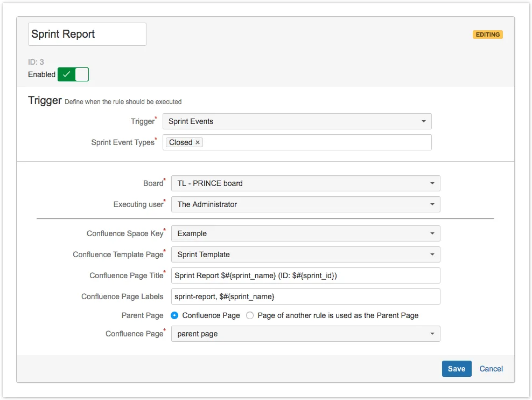The image size is (532, 400).
Task: Click the Save button
Action: pyautogui.click(x=456, y=369)
